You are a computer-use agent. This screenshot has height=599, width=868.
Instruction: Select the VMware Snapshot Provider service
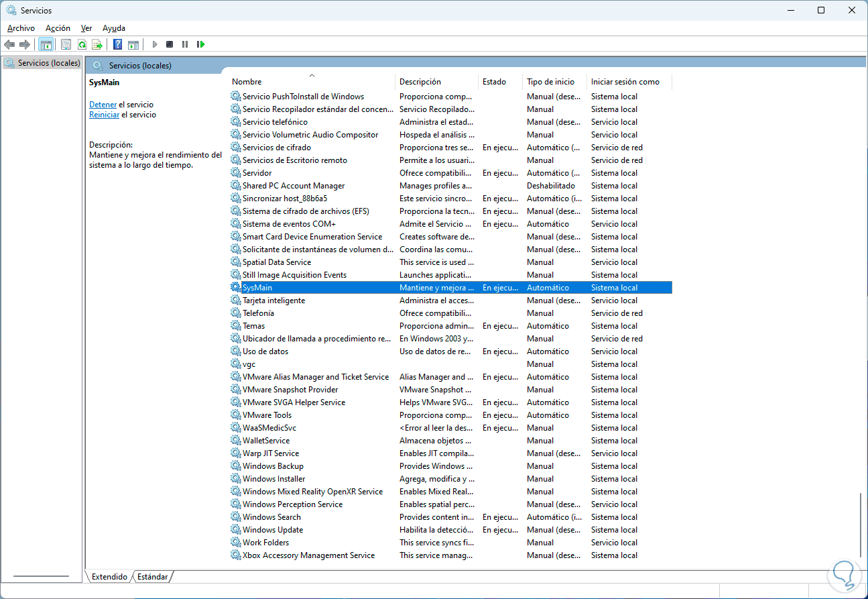click(450, 390)
